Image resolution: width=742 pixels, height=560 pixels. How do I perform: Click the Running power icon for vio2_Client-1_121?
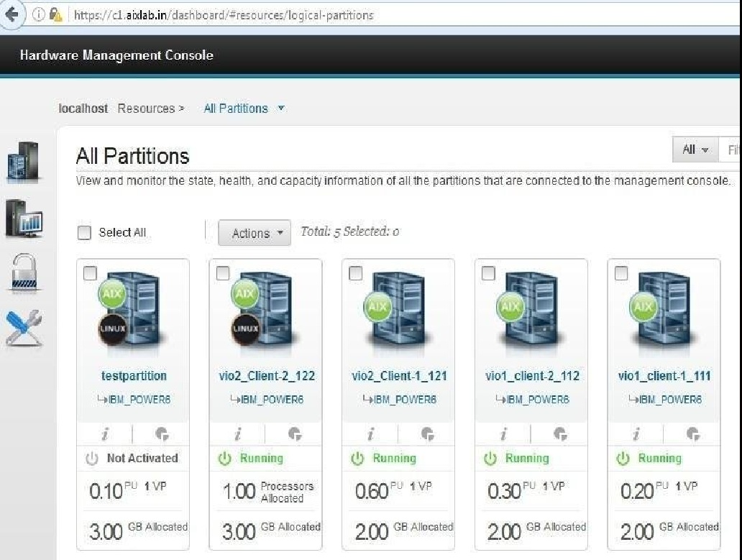tap(357, 459)
